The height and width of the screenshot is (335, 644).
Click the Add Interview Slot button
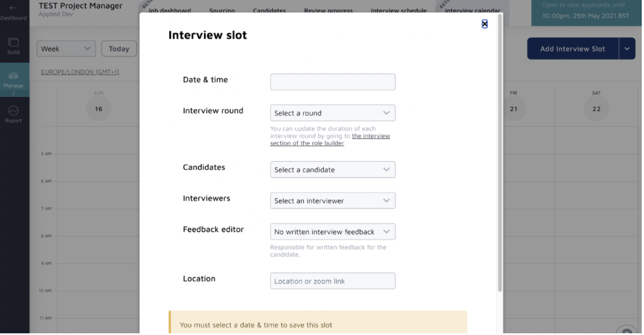click(x=572, y=49)
